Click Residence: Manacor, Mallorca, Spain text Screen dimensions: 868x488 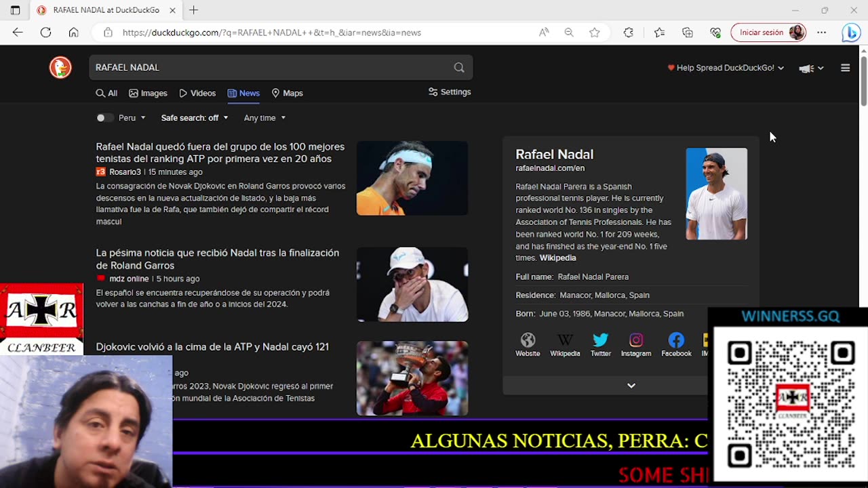coord(583,296)
